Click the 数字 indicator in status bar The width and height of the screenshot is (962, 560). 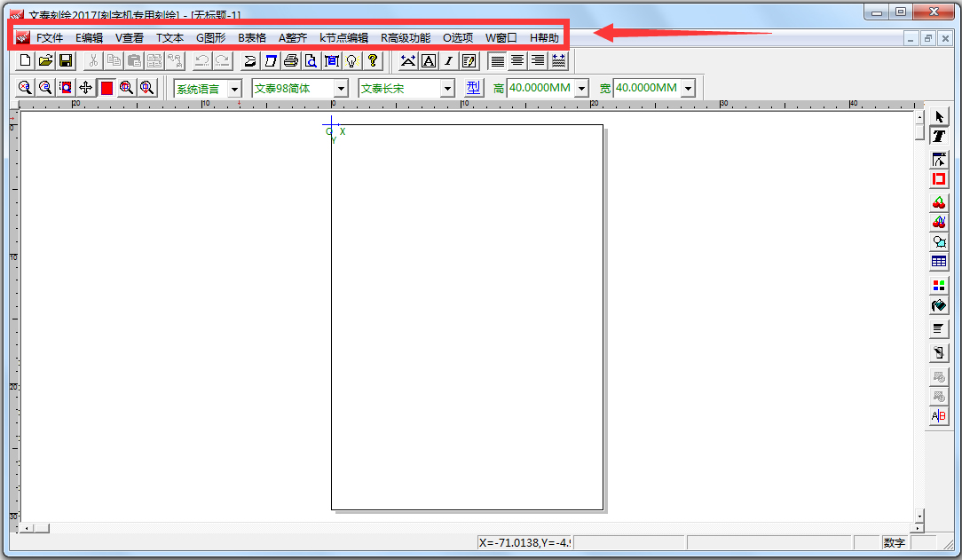[895, 543]
